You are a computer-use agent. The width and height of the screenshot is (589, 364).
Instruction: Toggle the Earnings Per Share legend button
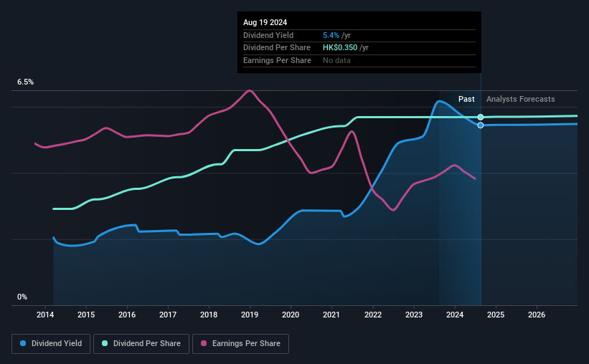(x=240, y=344)
